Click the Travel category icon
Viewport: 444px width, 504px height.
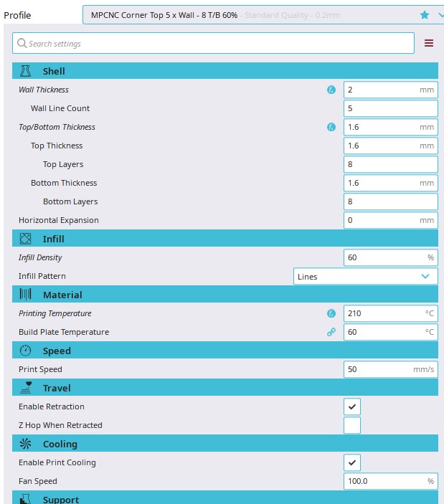[x=25, y=388]
